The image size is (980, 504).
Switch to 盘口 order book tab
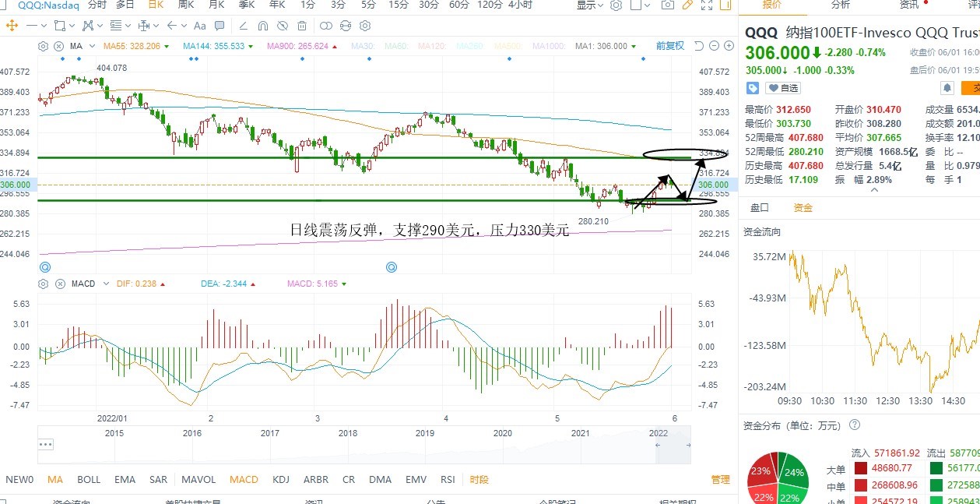[759, 207]
